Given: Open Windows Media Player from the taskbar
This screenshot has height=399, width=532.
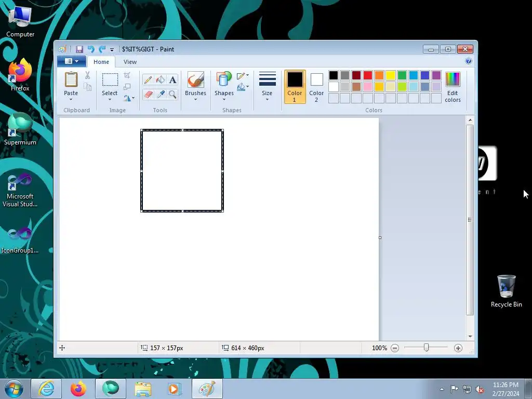Looking at the screenshot, I should [x=175, y=389].
